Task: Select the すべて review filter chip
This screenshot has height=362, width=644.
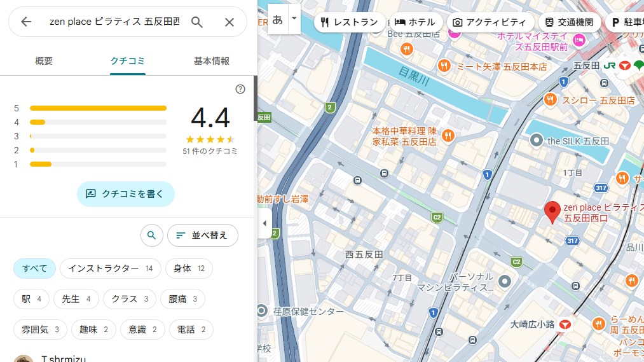Action: [35, 268]
